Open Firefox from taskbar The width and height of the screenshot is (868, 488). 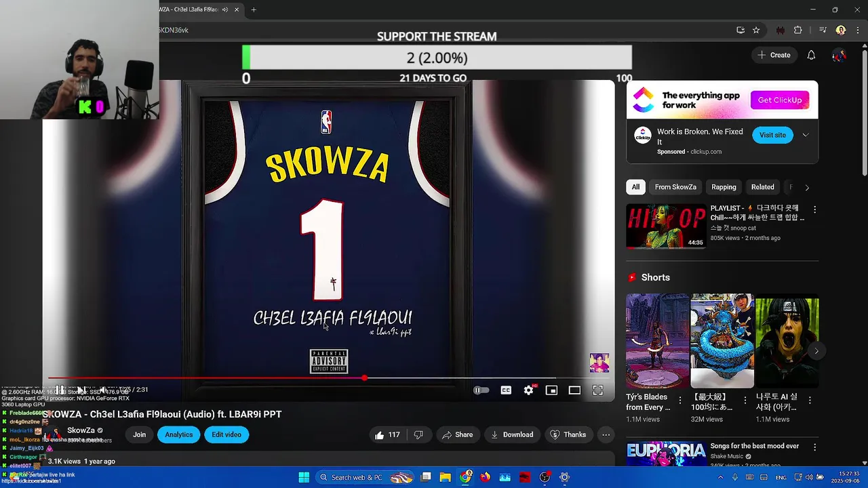(x=485, y=477)
